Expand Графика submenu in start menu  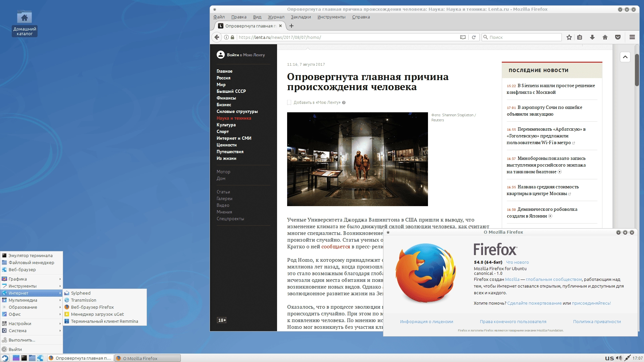click(x=32, y=279)
